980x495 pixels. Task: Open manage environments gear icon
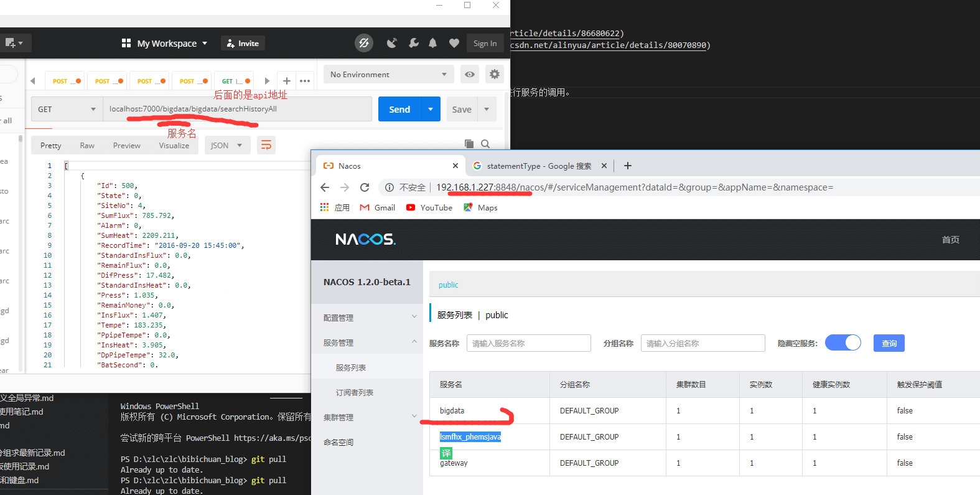tap(494, 75)
